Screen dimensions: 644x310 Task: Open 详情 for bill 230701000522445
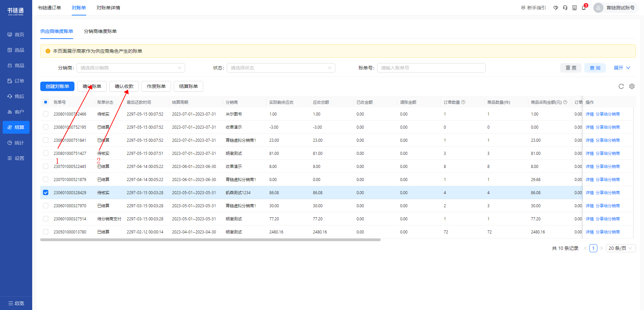click(x=590, y=167)
